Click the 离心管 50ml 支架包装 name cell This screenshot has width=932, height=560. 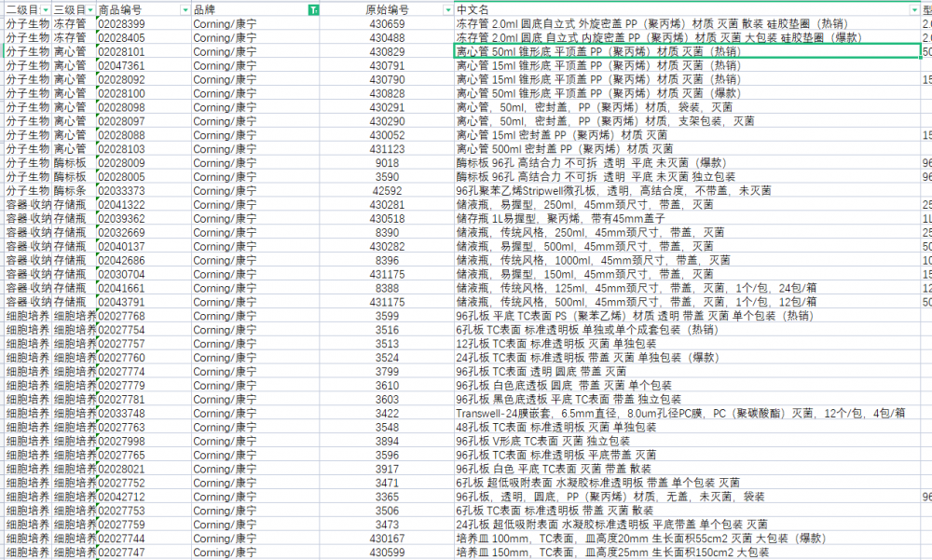tap(688, 121)
